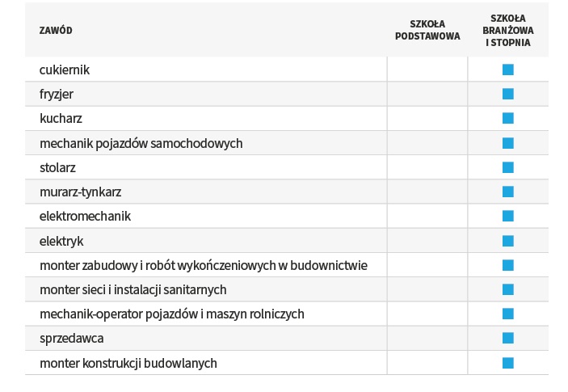Screen dimensions: 568x392
Task: Select the blue marker next to fryzjer
Action: tap(508, 94)
